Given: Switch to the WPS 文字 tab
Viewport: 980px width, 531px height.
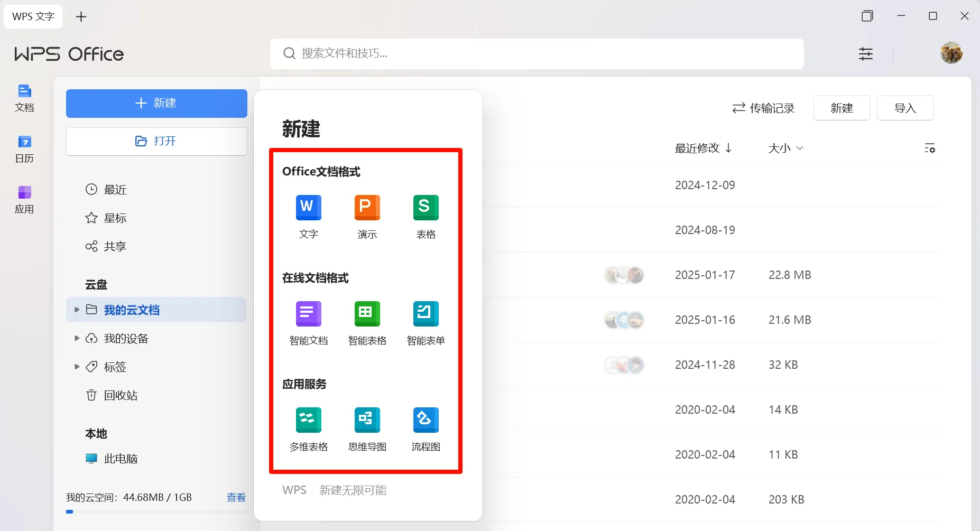Looking at the screenshot, I should pyautogui.click(x=33, y=16).
